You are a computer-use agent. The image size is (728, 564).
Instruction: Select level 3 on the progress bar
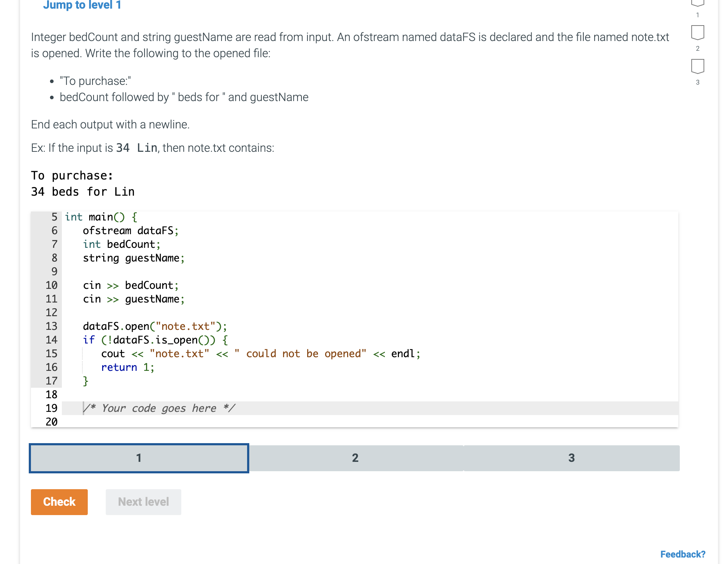[x=572, y=458]
